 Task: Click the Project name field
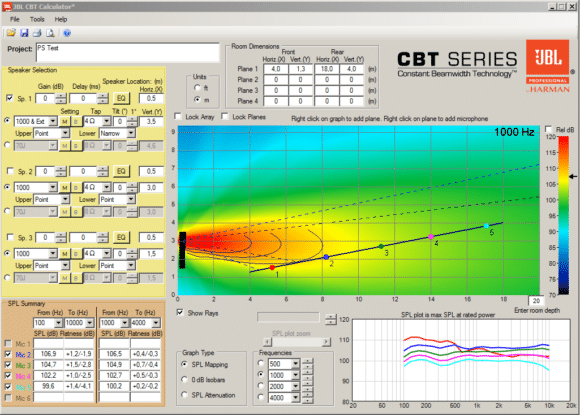[x=128, y=53]
